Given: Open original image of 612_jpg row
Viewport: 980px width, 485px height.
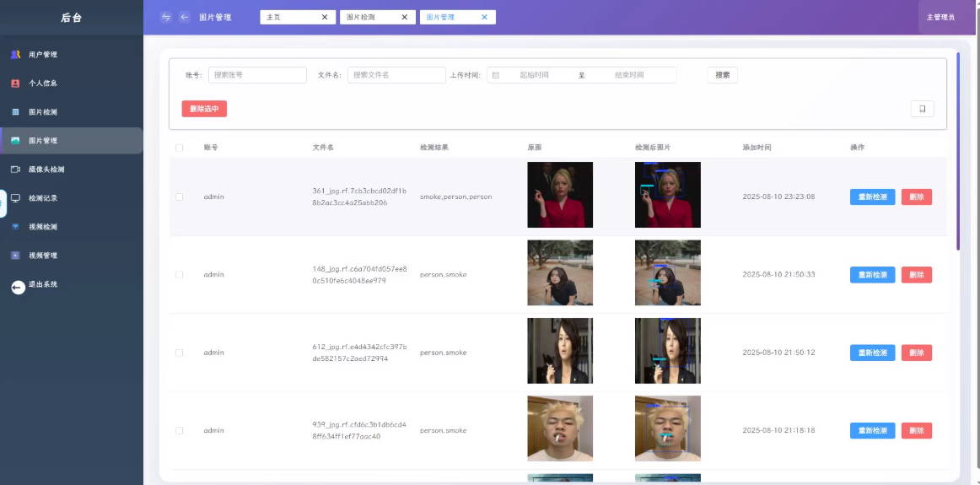Looking at the screenshot, I should 560,351.
